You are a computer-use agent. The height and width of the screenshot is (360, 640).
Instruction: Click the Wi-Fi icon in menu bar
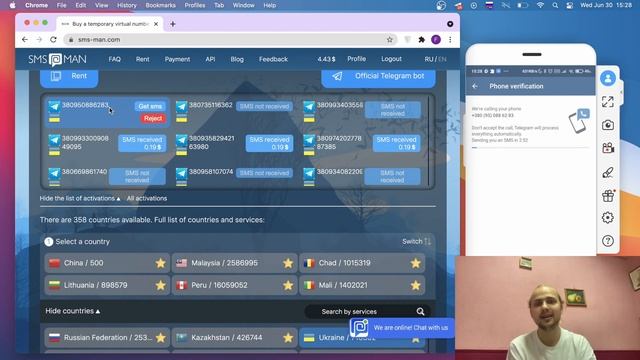click(540, 5)
